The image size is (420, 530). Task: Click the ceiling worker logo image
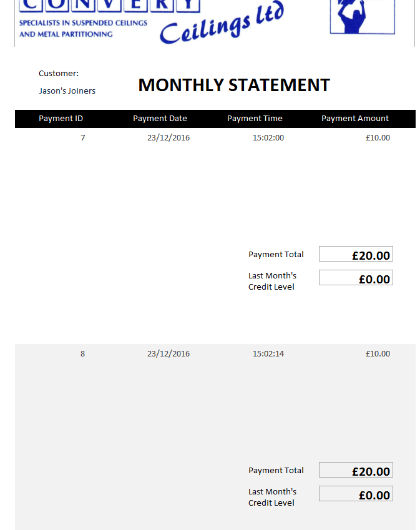pyautogui.click(x=362, y=17)
